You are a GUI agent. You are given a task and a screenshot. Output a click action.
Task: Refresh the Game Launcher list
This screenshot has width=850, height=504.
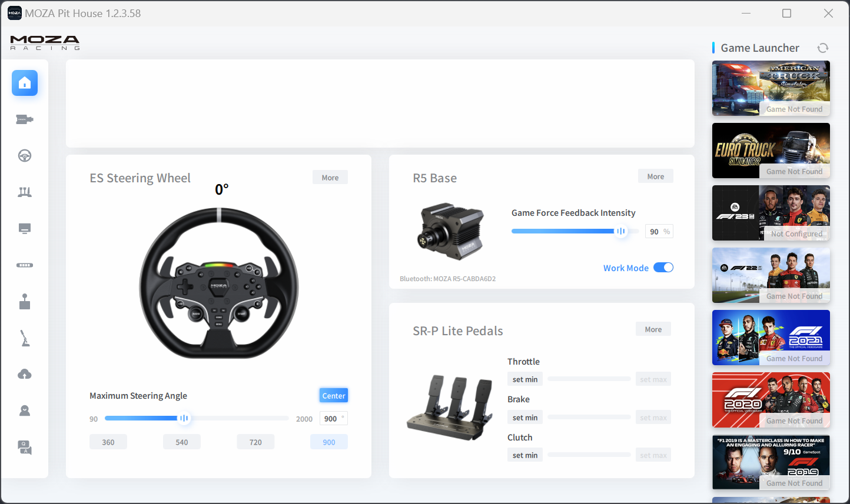click(x=822, y=48)
